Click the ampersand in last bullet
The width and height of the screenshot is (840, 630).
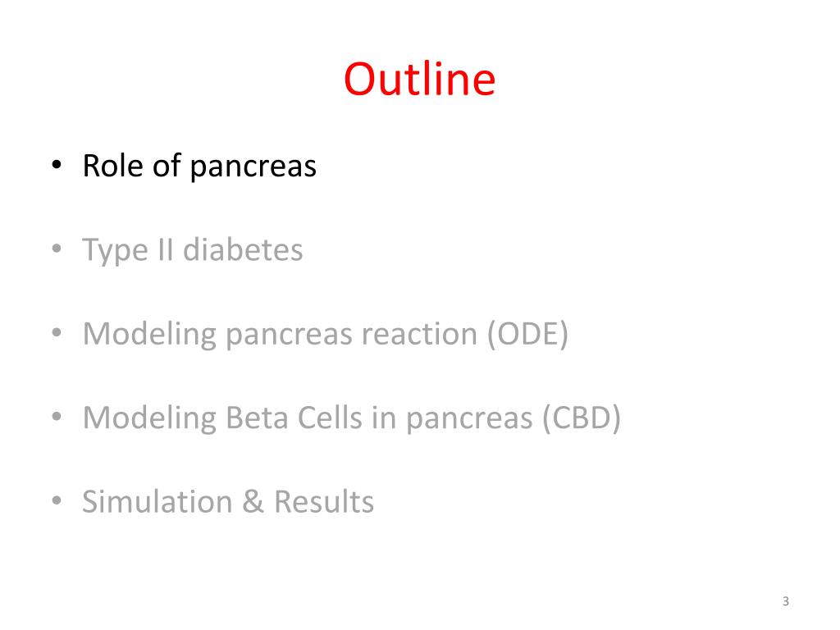[253, 502]
